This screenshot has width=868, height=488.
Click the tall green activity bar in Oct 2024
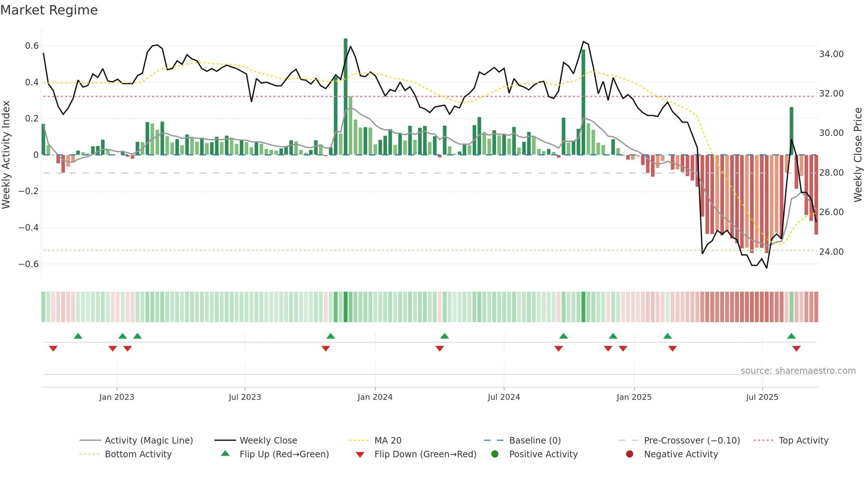pyautogui.click(x=583, y=102)
